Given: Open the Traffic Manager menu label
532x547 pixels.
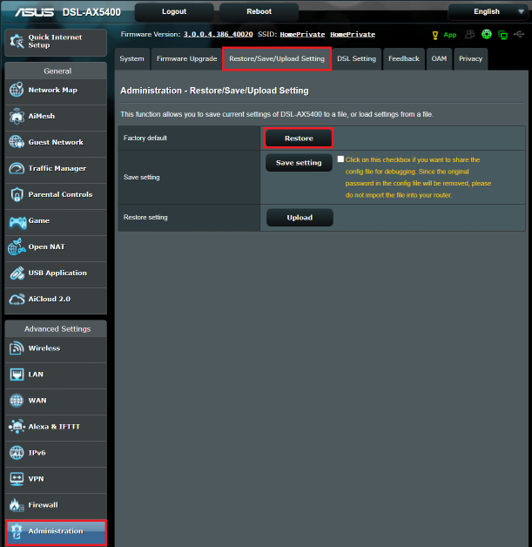Looking at the screenshot, I should [57, 168].
